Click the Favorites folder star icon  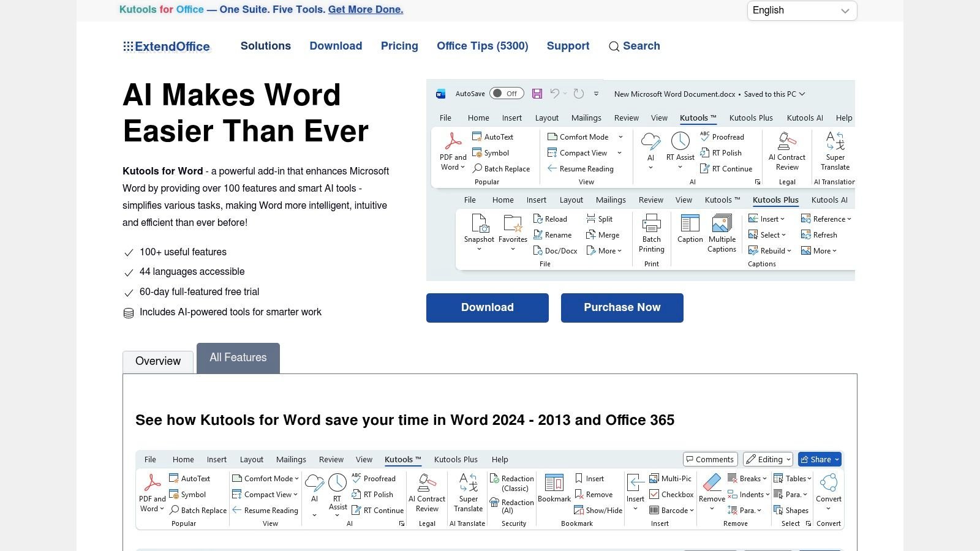513,223
